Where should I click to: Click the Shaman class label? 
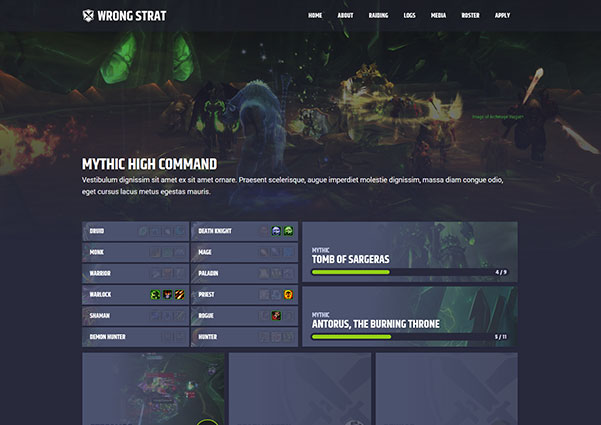pyautogui.click(x=100, y=315)
